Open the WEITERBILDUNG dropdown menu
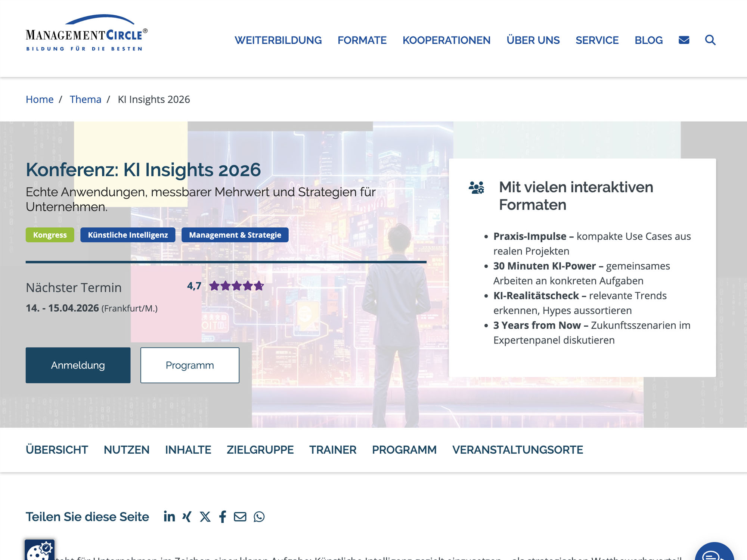The width and height of the screenshot is (747, 560). pos(278,40)
